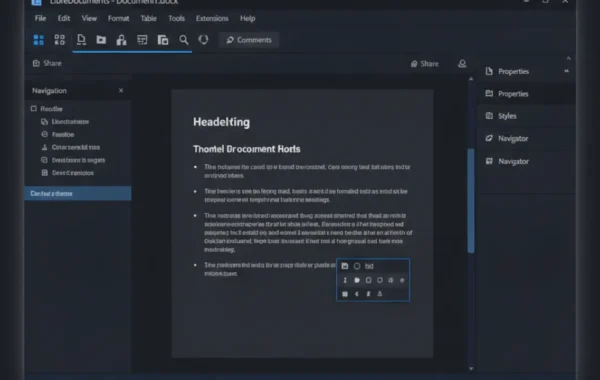Click the left-arrow icon in floating toolbar
This screenshot has height=380, width=600.
(357, 294)
